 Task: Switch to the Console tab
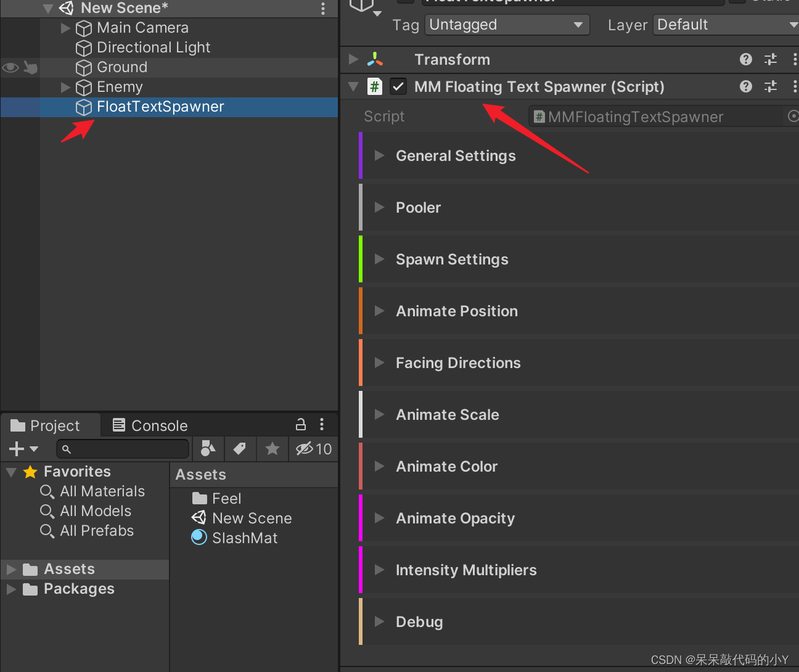(x=150, y=425)
